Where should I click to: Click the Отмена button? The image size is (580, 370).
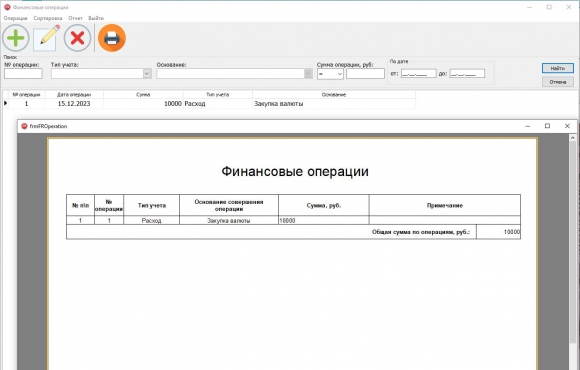(557, 82)
